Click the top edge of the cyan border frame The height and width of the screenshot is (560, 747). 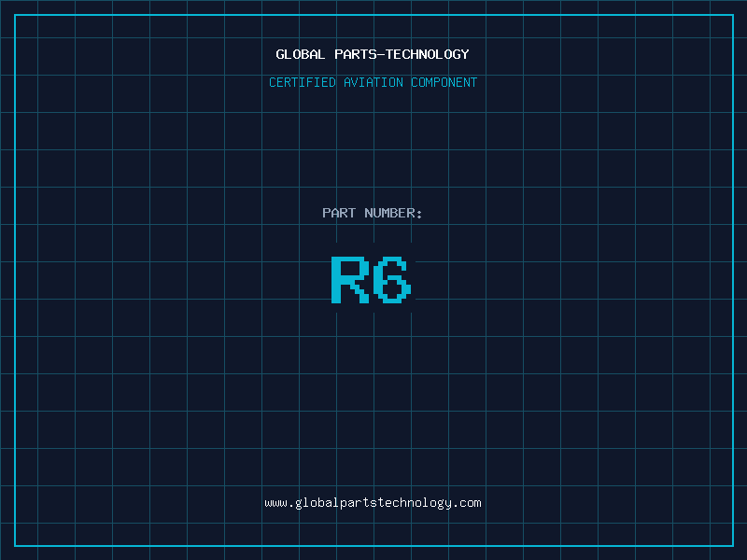click(x=373, y=15)
